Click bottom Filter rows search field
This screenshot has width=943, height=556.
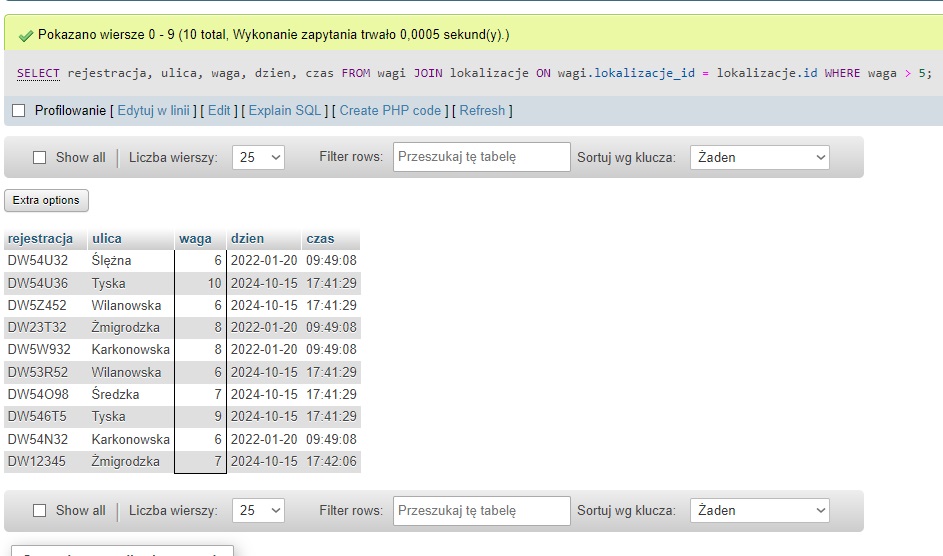click(x=468, y=510)
